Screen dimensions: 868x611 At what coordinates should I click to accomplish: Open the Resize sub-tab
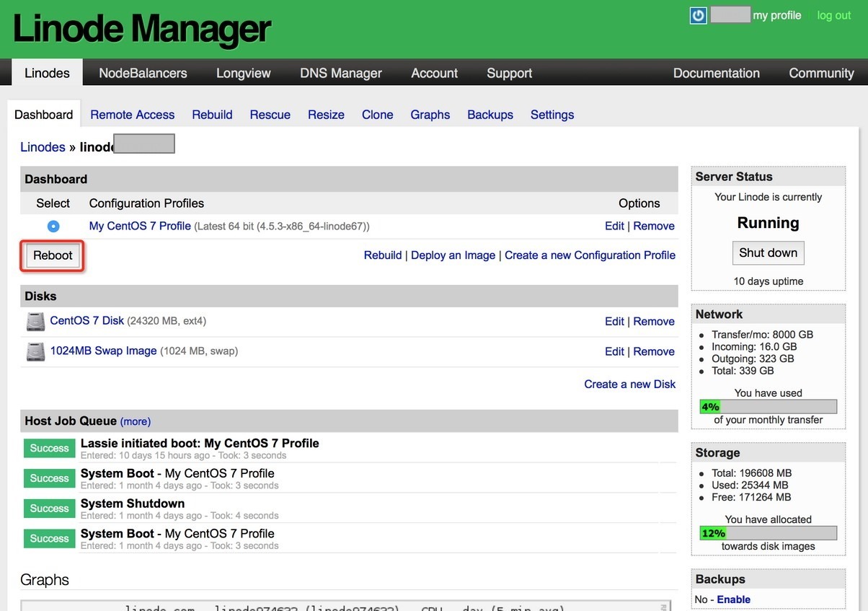point(326,115)
